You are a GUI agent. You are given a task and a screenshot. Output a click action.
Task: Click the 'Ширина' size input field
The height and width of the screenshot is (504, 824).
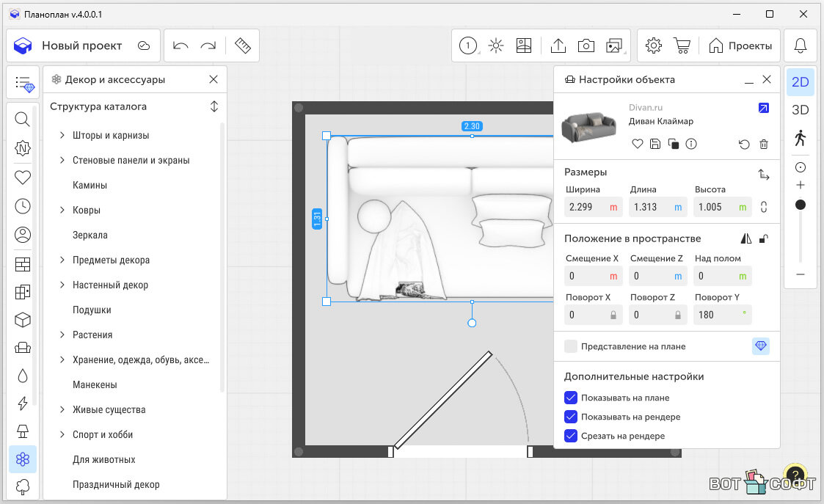(585, 207)
